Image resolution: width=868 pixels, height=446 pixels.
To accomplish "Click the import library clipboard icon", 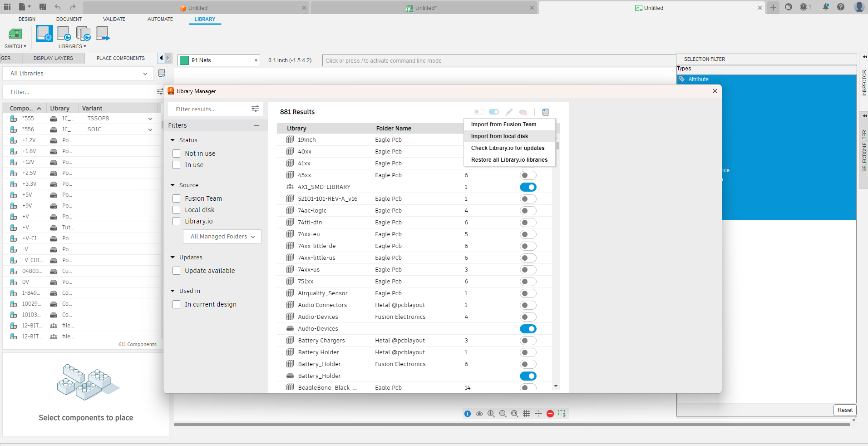I will coord(546,112).
